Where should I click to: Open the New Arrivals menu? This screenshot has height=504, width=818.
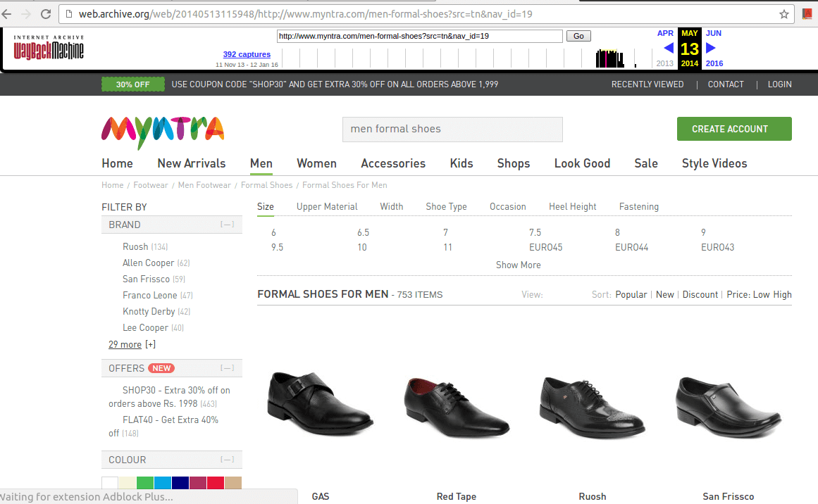(192, 163)
